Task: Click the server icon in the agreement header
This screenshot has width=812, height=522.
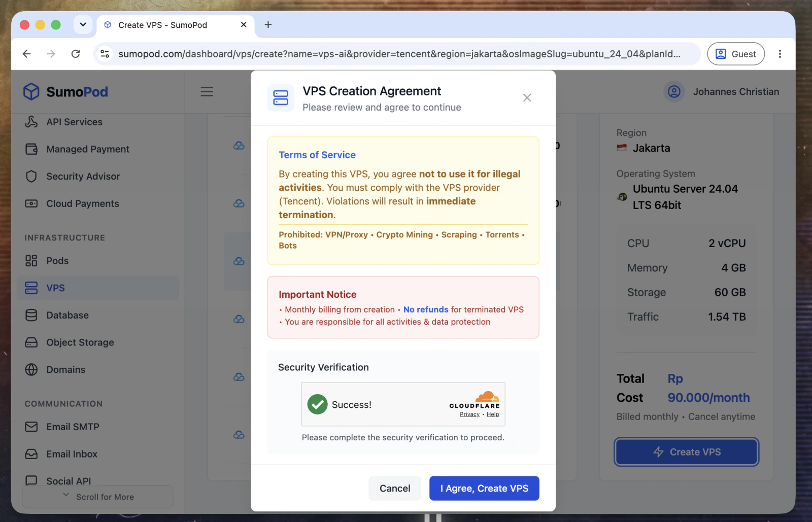Action: tap(281, 98)
